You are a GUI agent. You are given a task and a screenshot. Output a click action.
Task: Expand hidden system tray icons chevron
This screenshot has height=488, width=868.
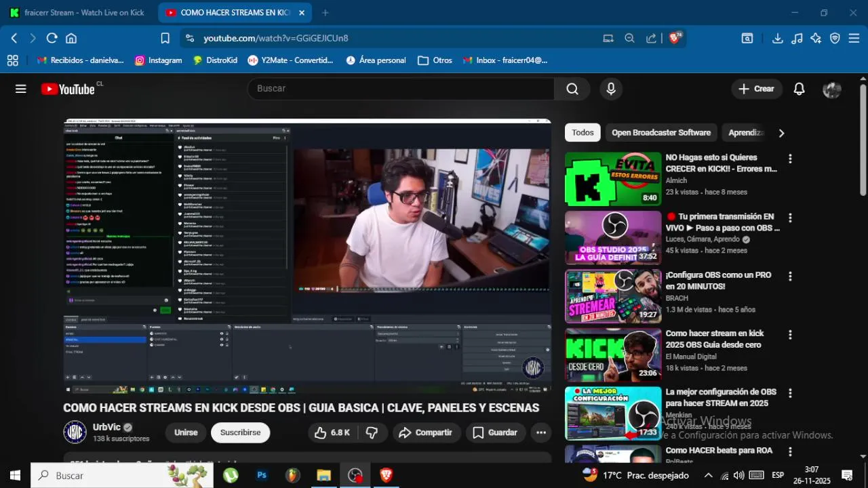click(x=708, y=476)
